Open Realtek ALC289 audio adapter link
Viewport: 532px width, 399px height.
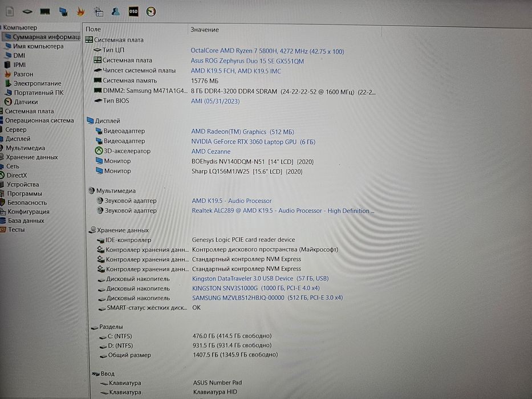[x=283, y=211]
